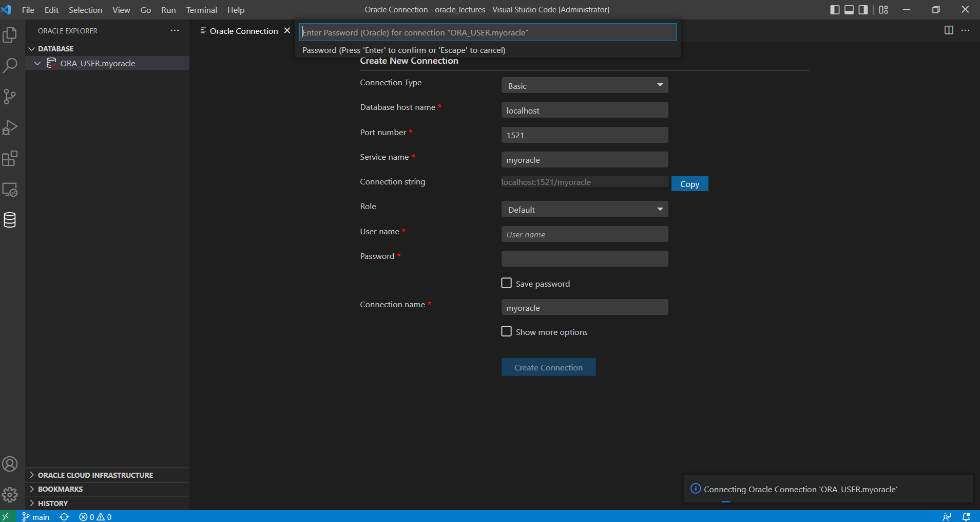Open the Connection Type dropdown
The height and width of the screenshot is (522, 980).
click(x=585, y=85)
